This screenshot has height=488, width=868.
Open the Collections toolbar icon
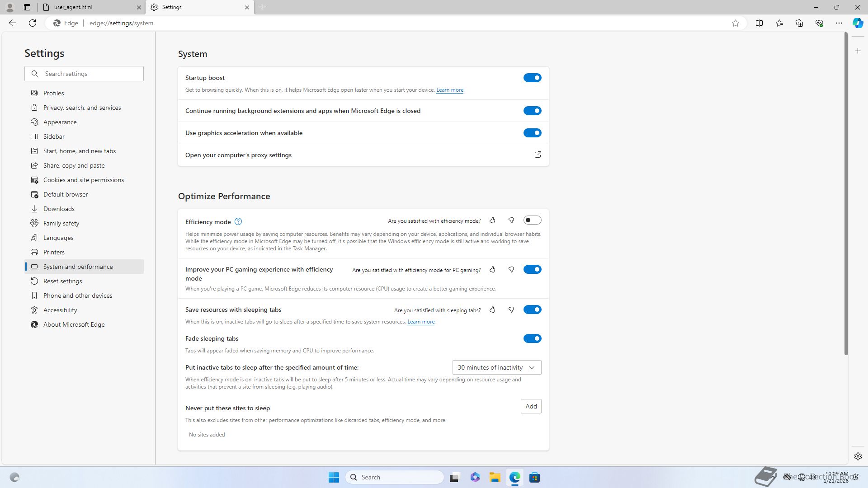799,23
